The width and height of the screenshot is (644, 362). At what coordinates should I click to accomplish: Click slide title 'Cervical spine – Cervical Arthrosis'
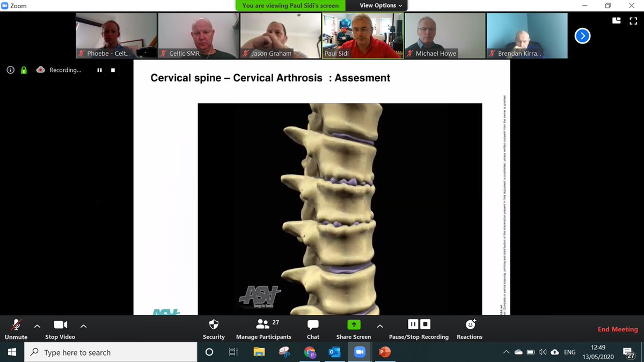pyautogui.click(x=237, y=78)
